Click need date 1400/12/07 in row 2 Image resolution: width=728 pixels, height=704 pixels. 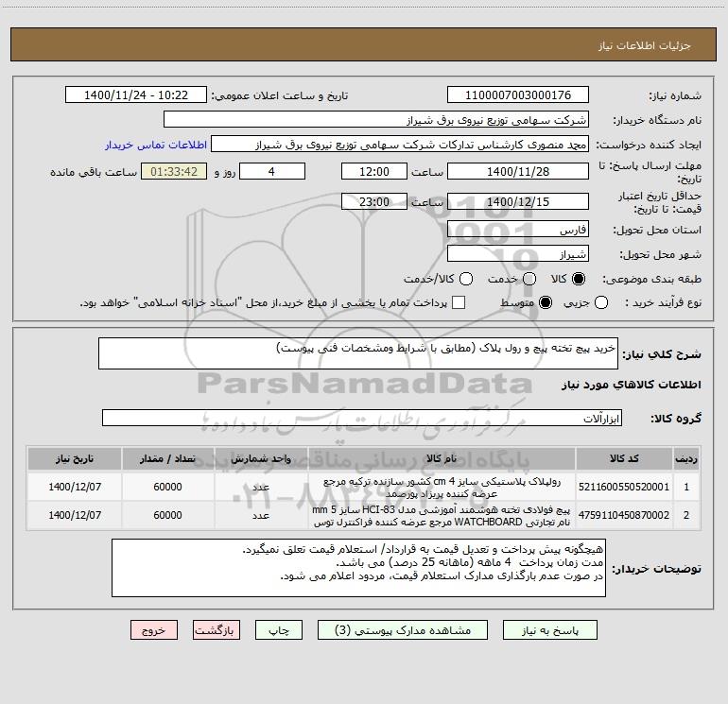point(75,515)
